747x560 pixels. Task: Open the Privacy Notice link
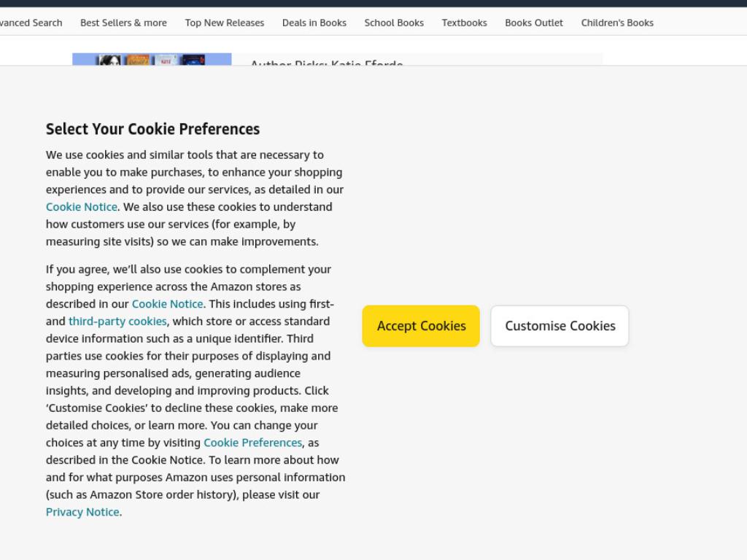[82, 512]
